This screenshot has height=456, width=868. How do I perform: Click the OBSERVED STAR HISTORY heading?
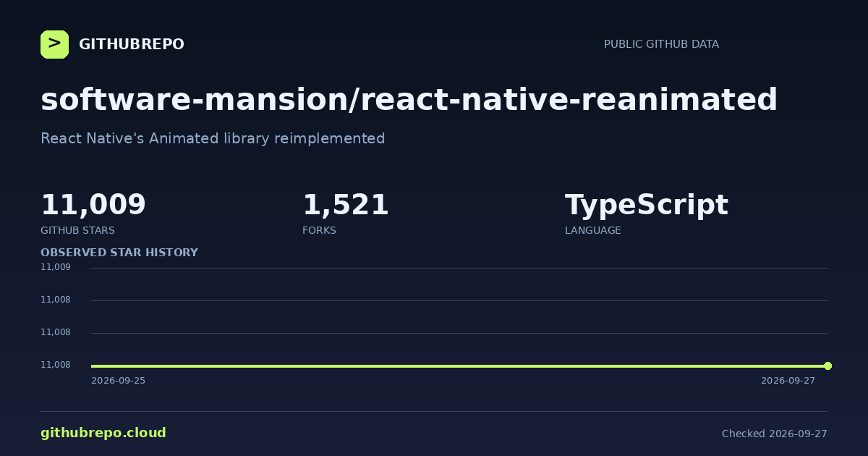point(119,253)
